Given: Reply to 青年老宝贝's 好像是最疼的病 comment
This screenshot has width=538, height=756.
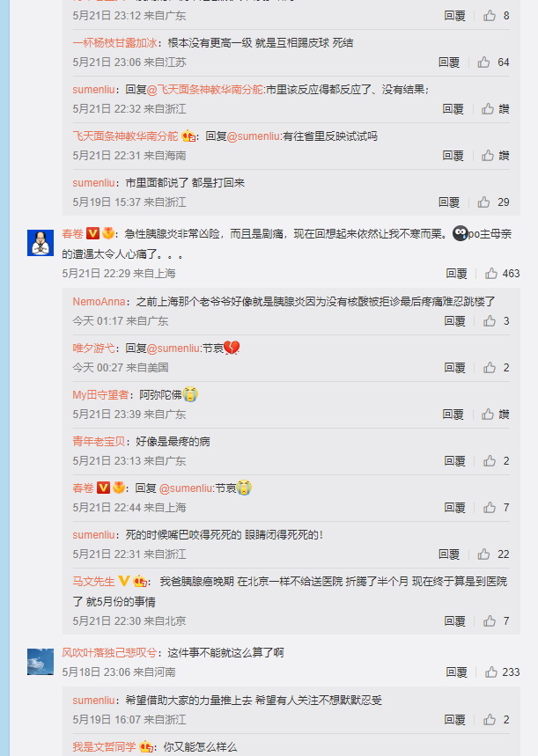Looking at the screenshot, I should (x=454, y=461).
